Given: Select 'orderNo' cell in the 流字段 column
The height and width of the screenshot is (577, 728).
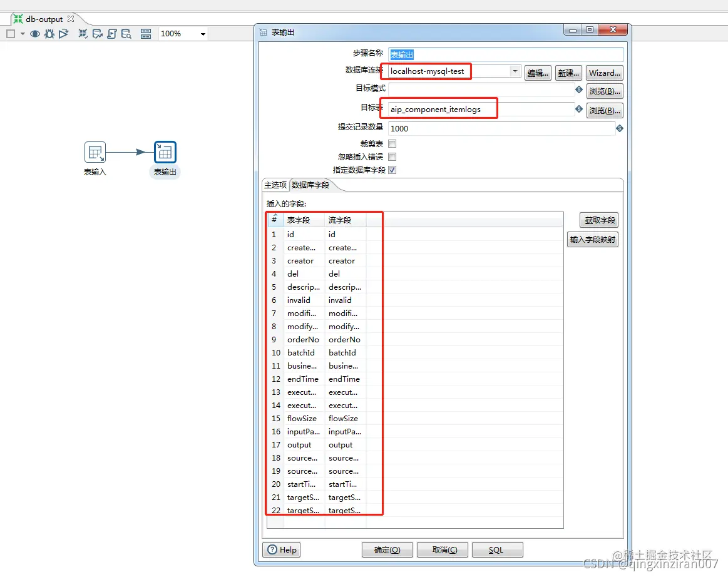Looking at the screenshot, I should pyautogui.click(x=346, y=340).
